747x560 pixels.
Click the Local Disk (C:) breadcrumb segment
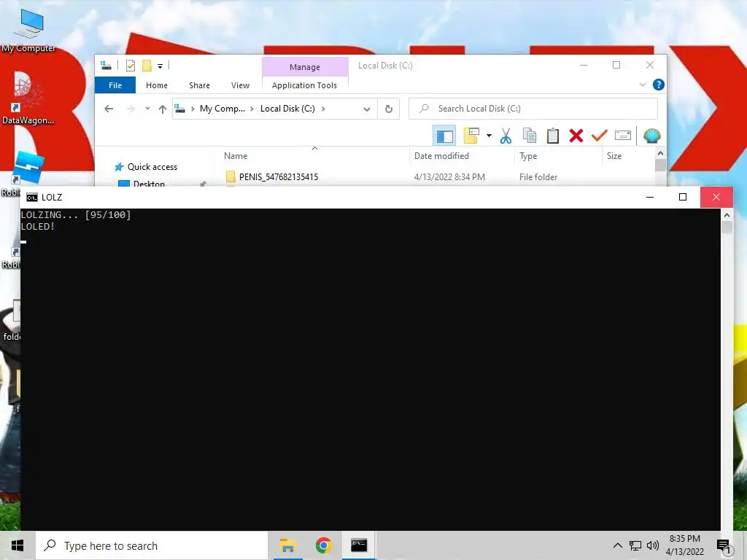287,109
